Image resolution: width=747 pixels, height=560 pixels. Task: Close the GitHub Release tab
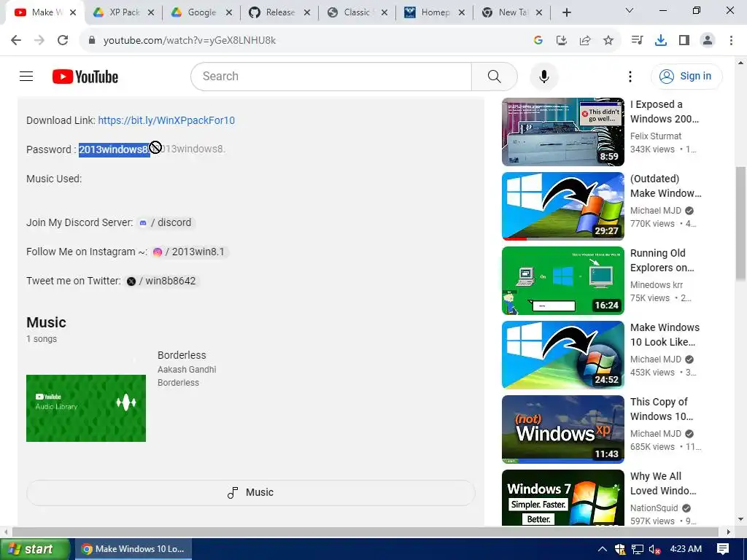point(307,13)
